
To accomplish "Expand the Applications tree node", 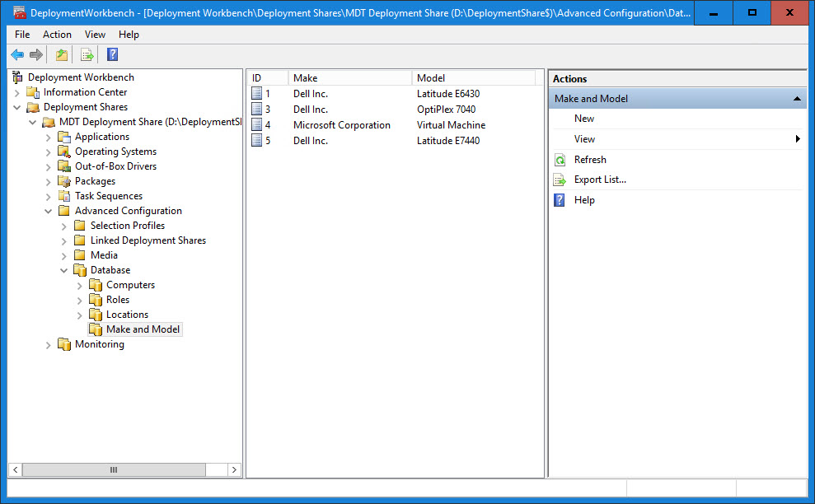I will pyautogui.click(x=49, y=137).
